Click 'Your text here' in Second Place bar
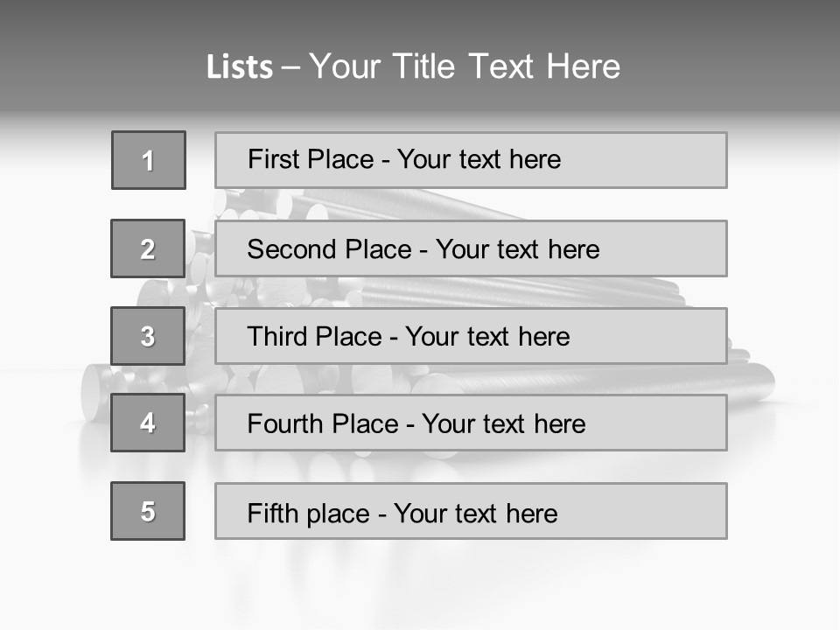The width and height of the screenshot is (840, 630). (517, 249)
